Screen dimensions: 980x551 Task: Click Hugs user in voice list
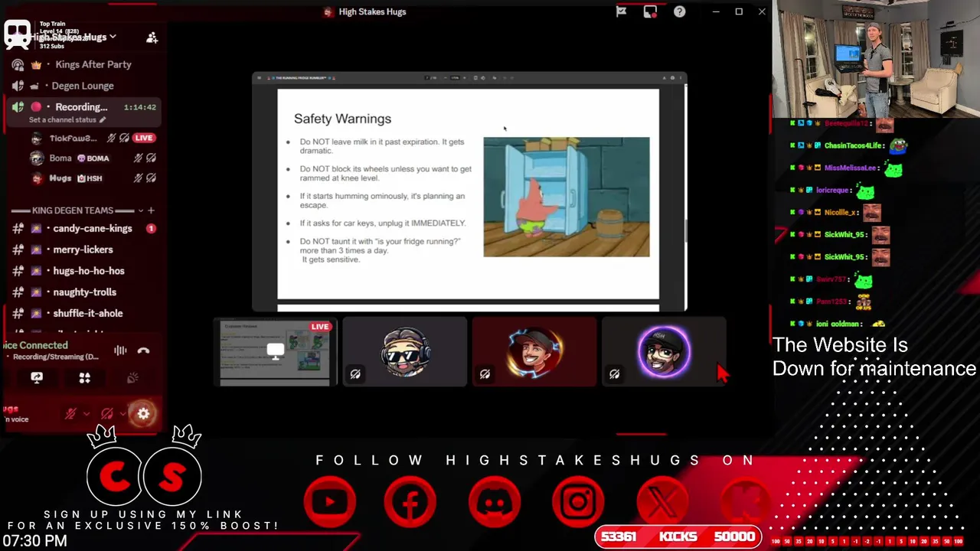click(x=60, y=178)
